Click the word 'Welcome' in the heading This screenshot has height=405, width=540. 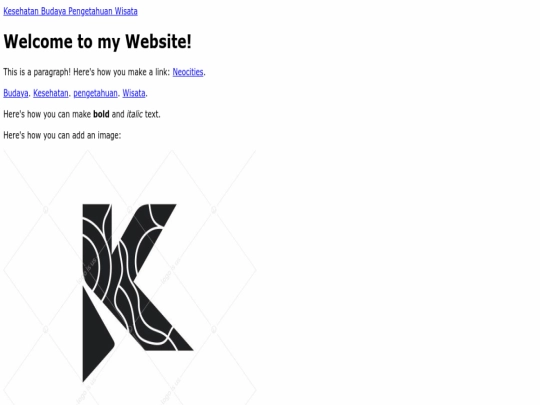click(x=39, y=42)
